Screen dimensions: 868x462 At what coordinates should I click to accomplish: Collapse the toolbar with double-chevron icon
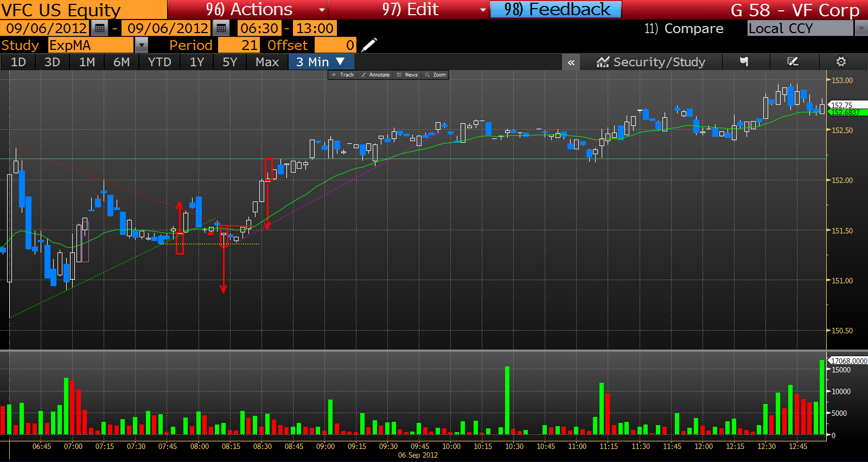pos(571,62)
